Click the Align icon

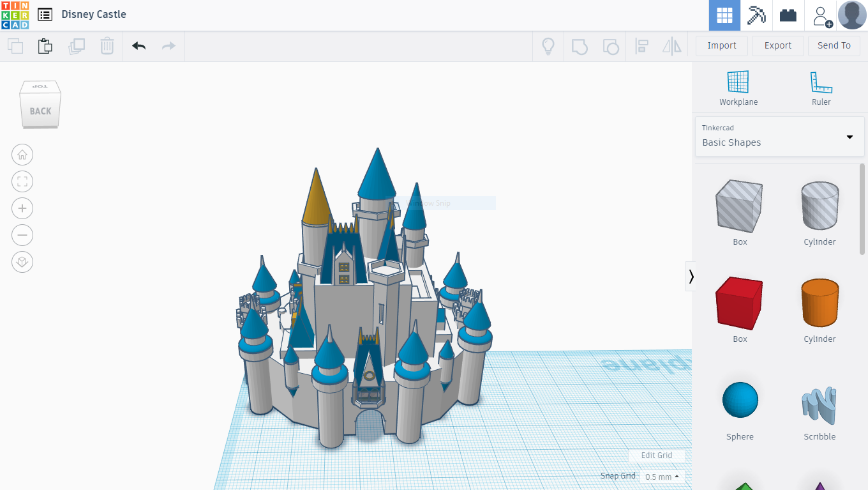click(641, 46)
